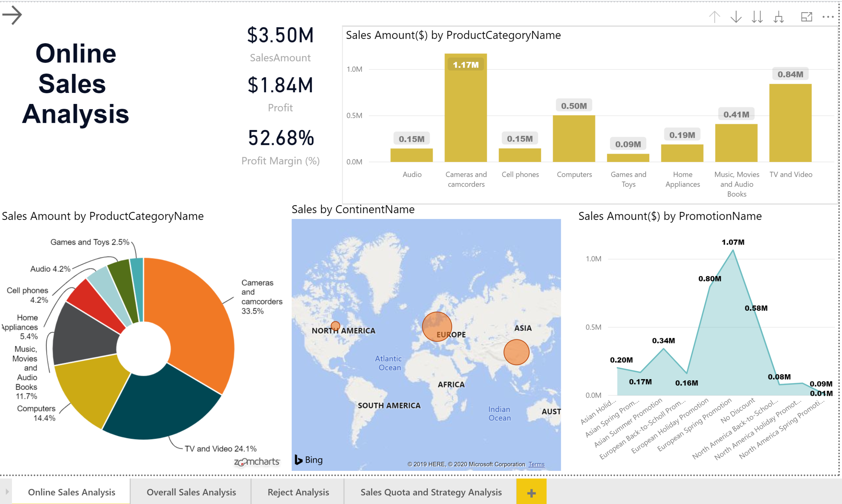Click the back navigation arrow
This screenshot has height=504, width=842.
pyautogui.click(x=12, y=14)
